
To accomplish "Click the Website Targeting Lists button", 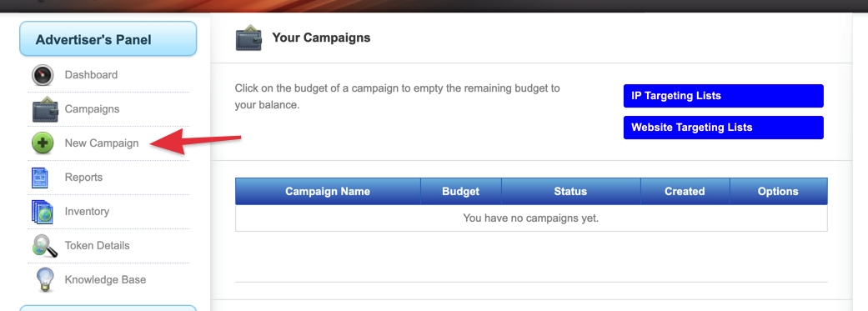I will point(724,128).
